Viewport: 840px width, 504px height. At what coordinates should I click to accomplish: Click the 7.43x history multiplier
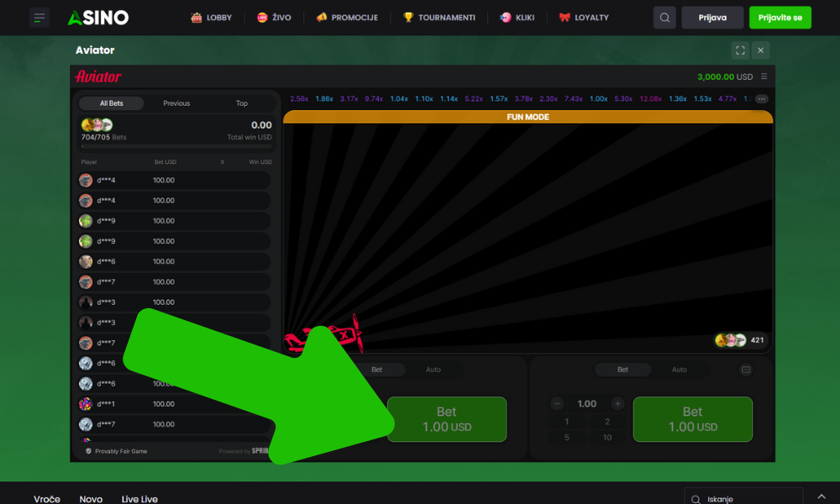tap(573, 98)
